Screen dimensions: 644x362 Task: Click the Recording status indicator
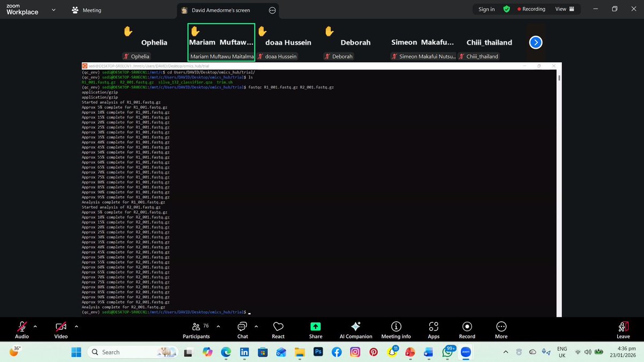[531, 9]
